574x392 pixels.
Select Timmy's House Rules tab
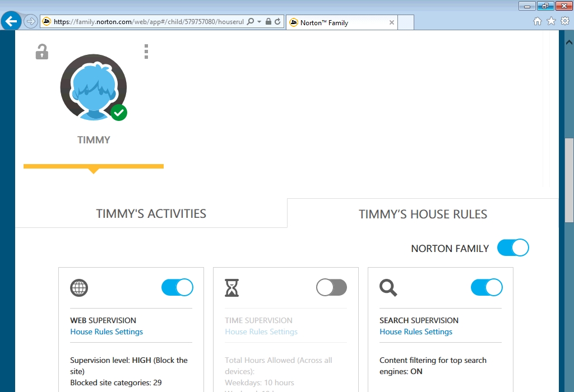(x=423, y=214)
